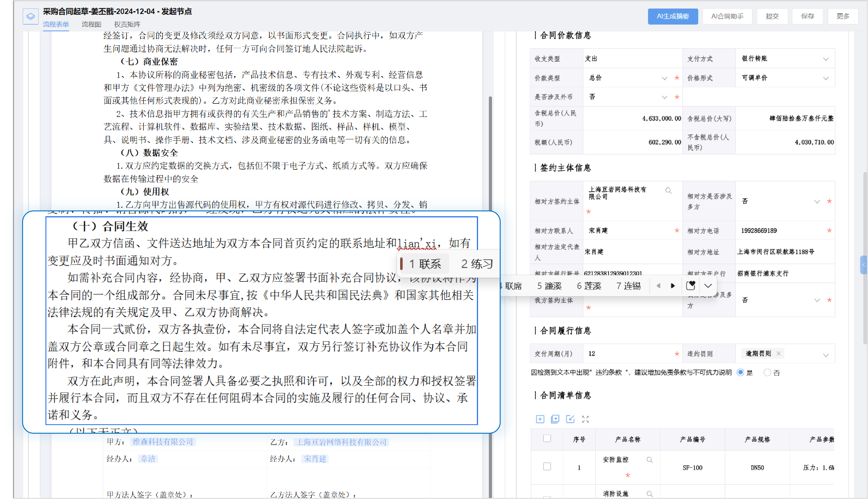The image size is (868, 499).
Task: Select the 否 radio button for 免责条款
Action: [x=767, y=373]
